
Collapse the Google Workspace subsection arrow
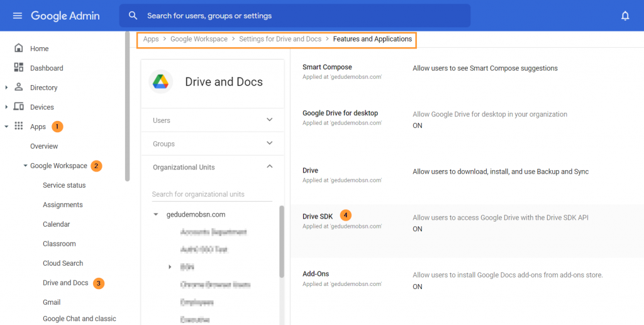[x=25, y=166]
